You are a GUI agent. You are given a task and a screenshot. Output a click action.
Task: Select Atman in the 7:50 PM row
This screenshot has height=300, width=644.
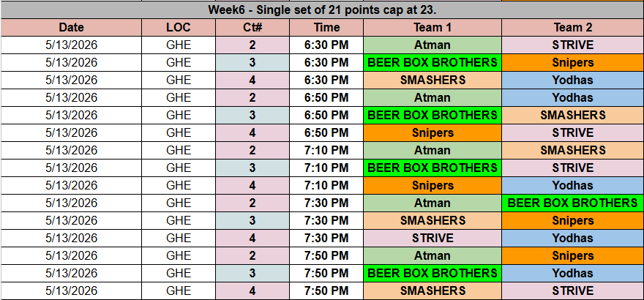(433, 255)
